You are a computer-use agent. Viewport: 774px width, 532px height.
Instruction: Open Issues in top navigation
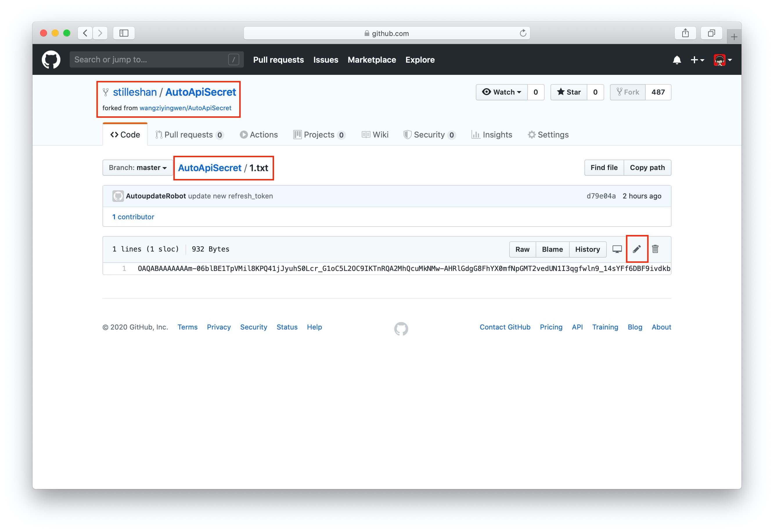pos(326,60)
